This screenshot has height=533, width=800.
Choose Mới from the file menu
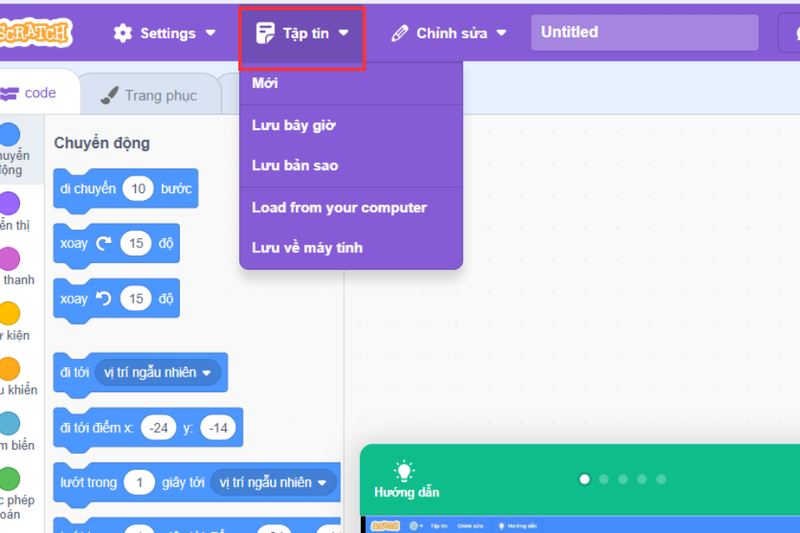(x=351, y=83)
